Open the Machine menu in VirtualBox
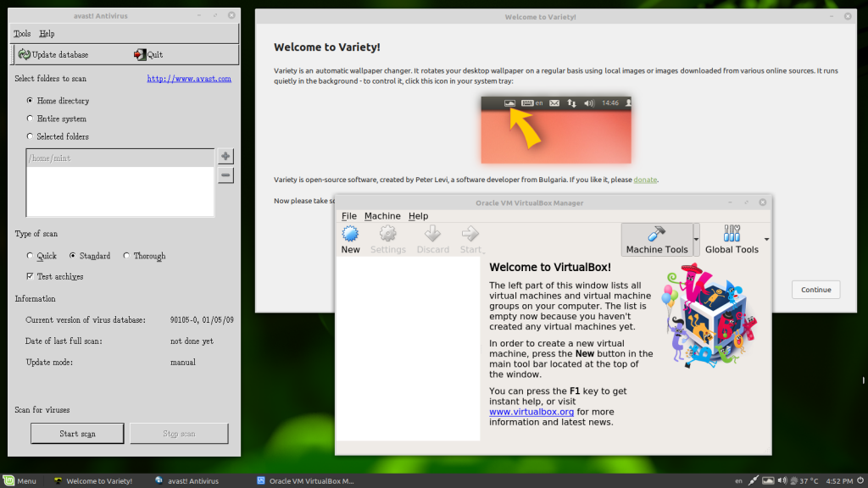 click(x=382, y=216)
